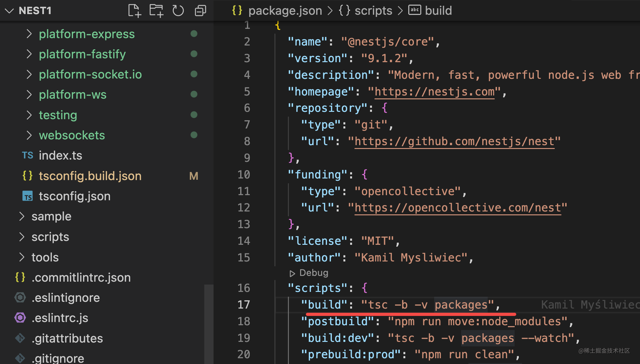Collapse all folders in explorer
The height and width of the screenshot is (364, 640).
(x=200, y=11)
